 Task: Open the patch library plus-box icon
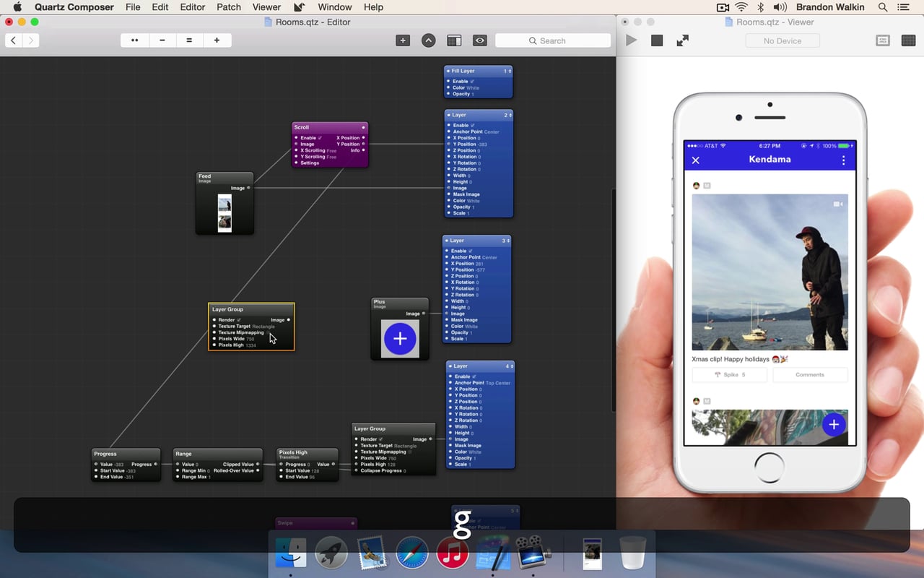[403, 40]
